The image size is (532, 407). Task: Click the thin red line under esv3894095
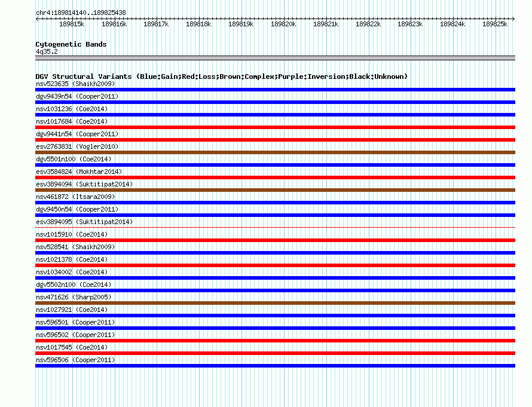[275, 227]
